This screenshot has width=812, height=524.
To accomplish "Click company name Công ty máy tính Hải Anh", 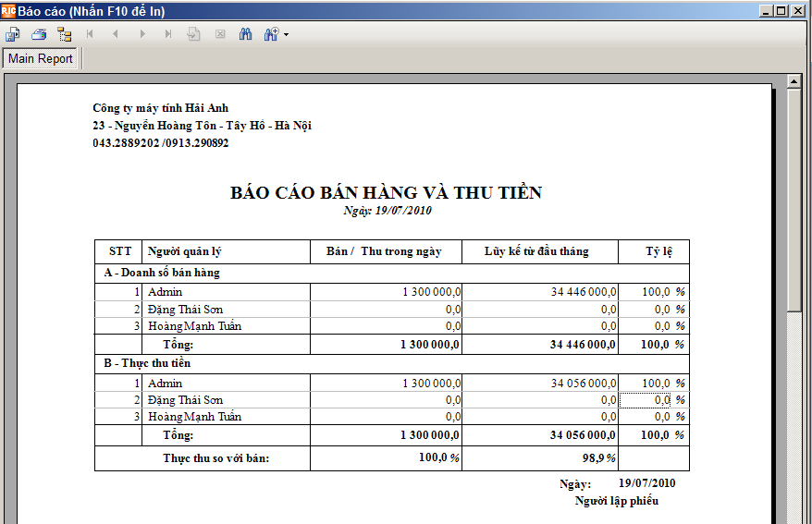I will 161,108.
